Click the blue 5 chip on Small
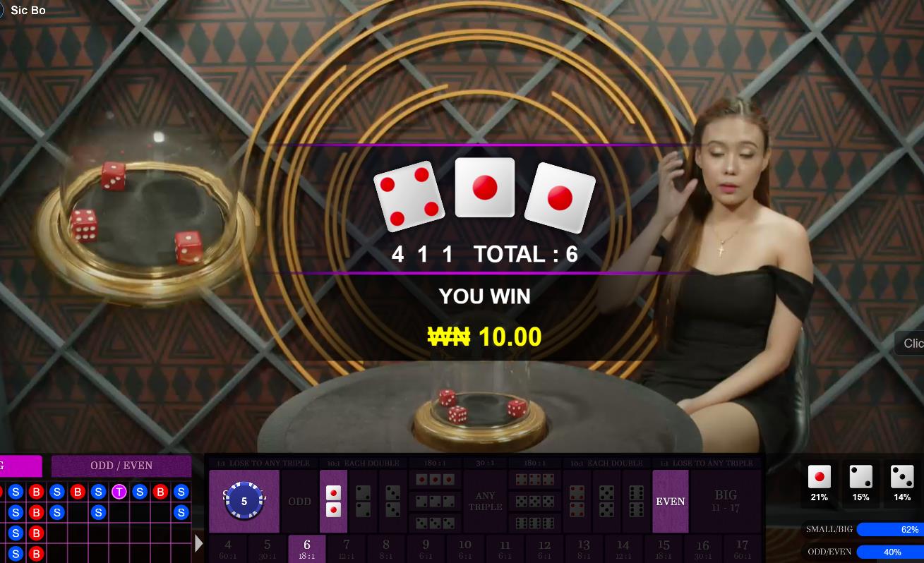Screen dimensions: 924x563 [x=244, y=501]
